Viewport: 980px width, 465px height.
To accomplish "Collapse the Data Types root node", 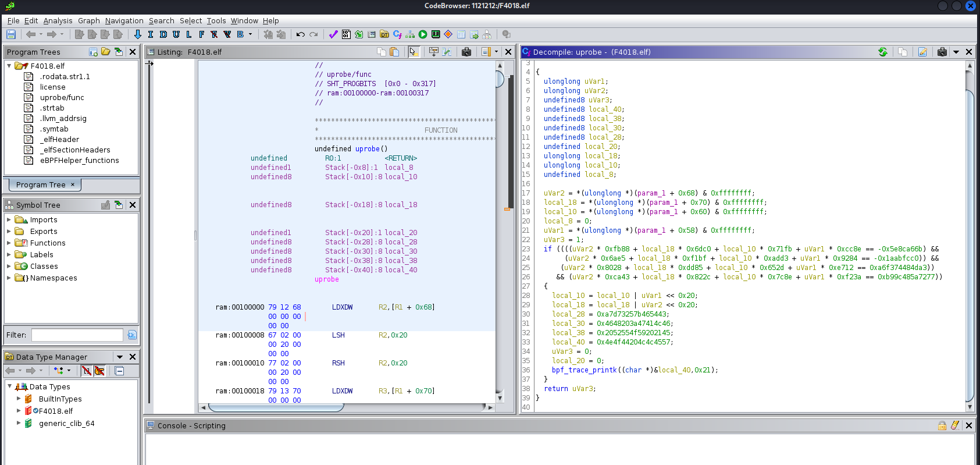I will (9, 386).
